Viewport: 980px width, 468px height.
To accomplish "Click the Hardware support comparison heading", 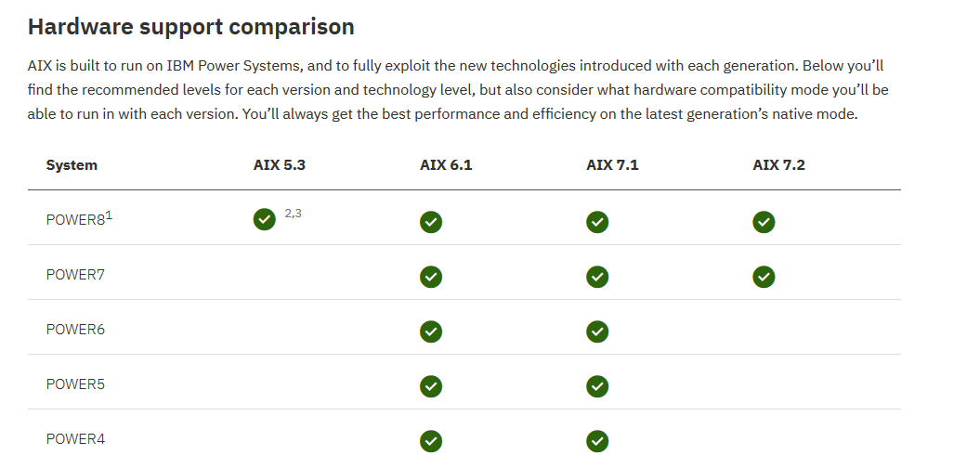I will (x=191, y=27).
